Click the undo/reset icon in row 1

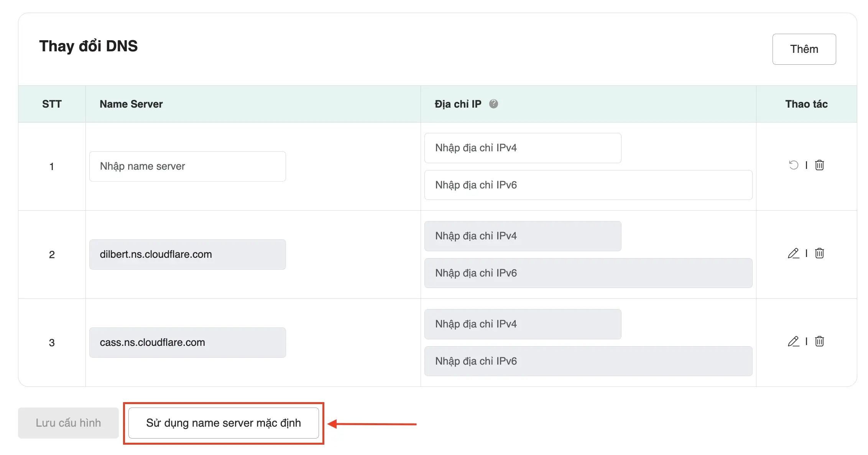(793, 165)
